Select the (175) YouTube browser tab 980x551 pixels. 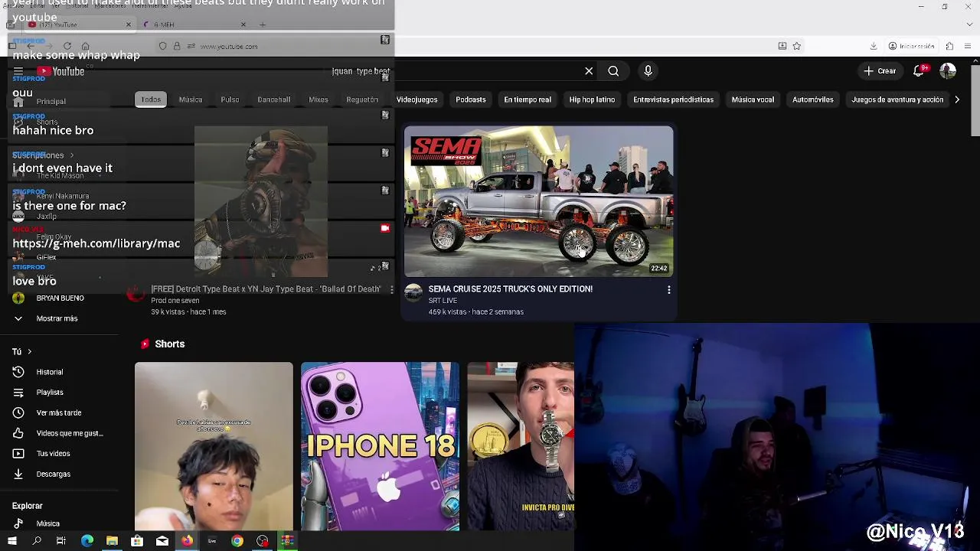(x=80, y=24)
